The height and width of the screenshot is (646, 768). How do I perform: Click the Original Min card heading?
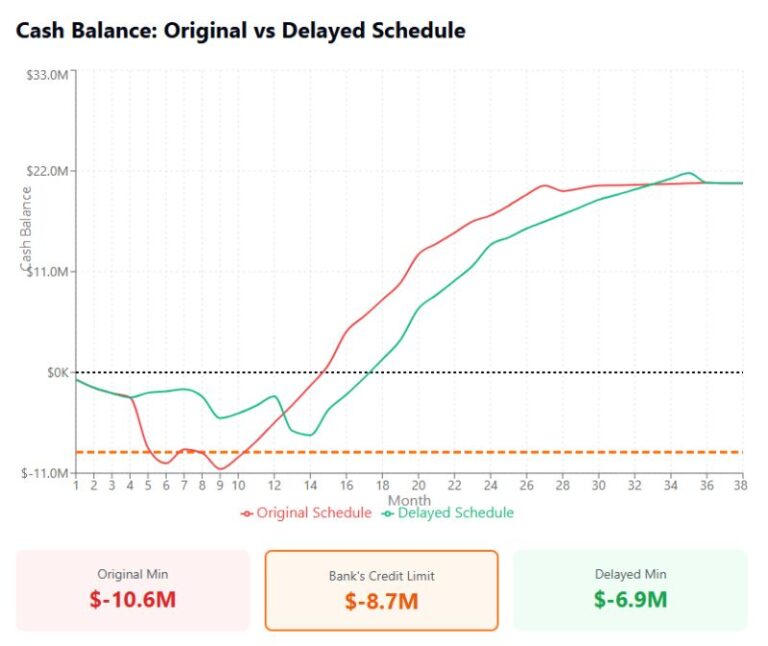132,574
